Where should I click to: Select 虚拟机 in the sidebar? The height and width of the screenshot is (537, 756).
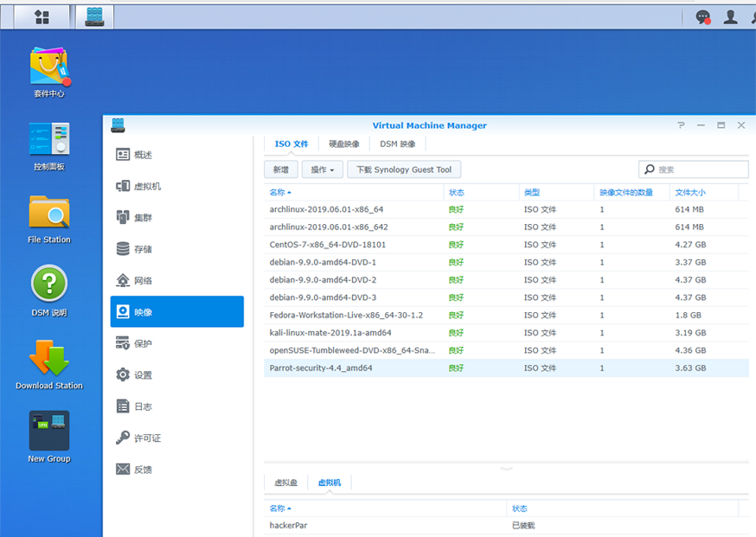coord(147,186)
